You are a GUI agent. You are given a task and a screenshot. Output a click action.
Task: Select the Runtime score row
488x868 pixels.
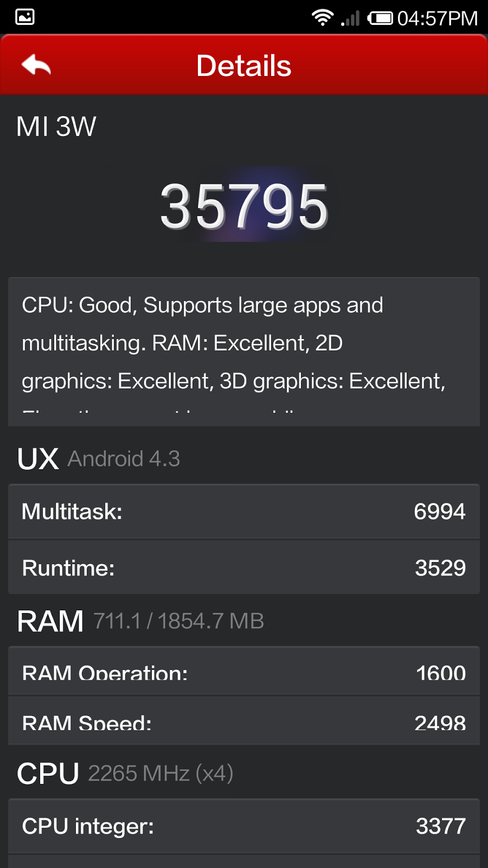tap(244, 568)
